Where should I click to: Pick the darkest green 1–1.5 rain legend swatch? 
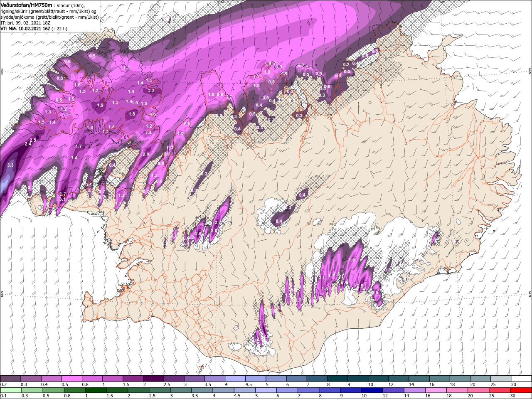[x=96, y=390]
